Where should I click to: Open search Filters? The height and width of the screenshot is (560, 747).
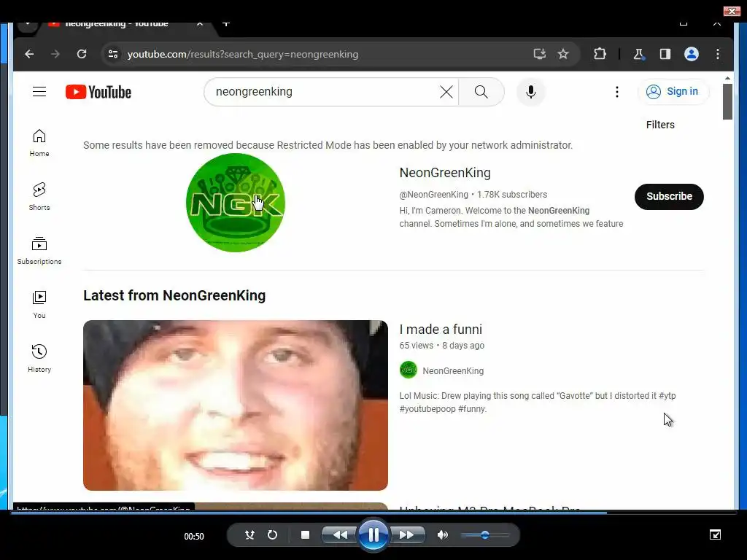pyautogui.click(x=660, y=125)
